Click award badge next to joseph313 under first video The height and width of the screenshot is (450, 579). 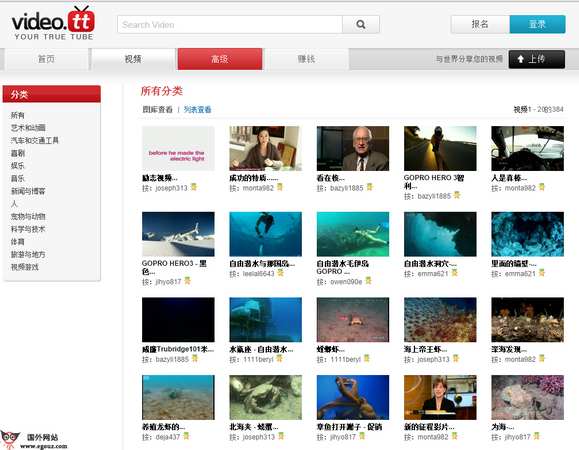point(194,187)
